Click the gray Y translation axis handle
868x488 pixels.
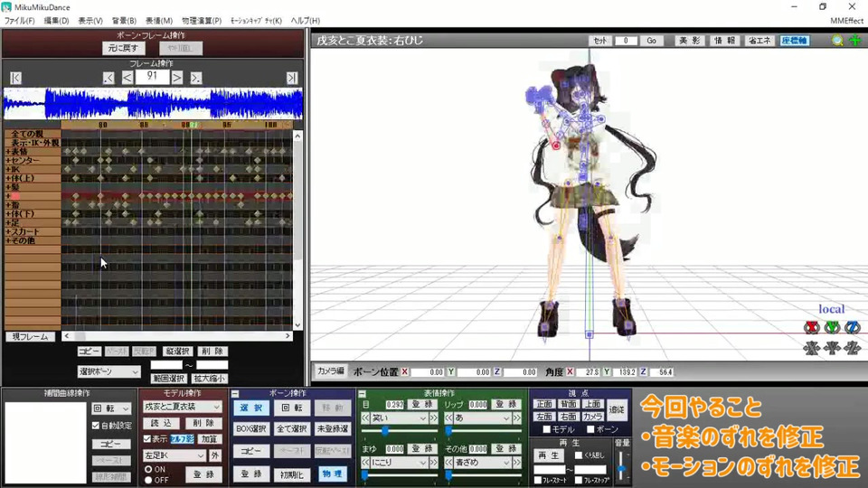[x=832, y=348]
